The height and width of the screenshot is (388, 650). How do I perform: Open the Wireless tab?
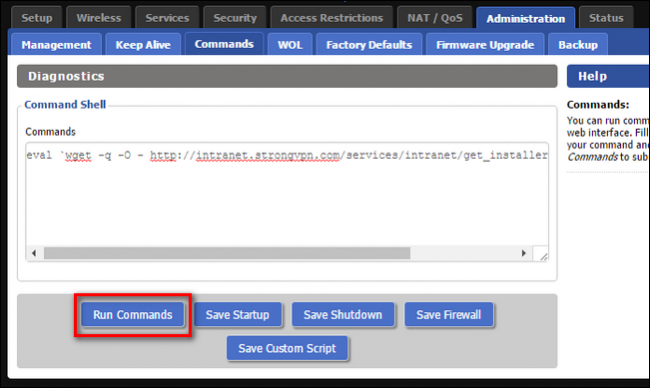point(99,18)
